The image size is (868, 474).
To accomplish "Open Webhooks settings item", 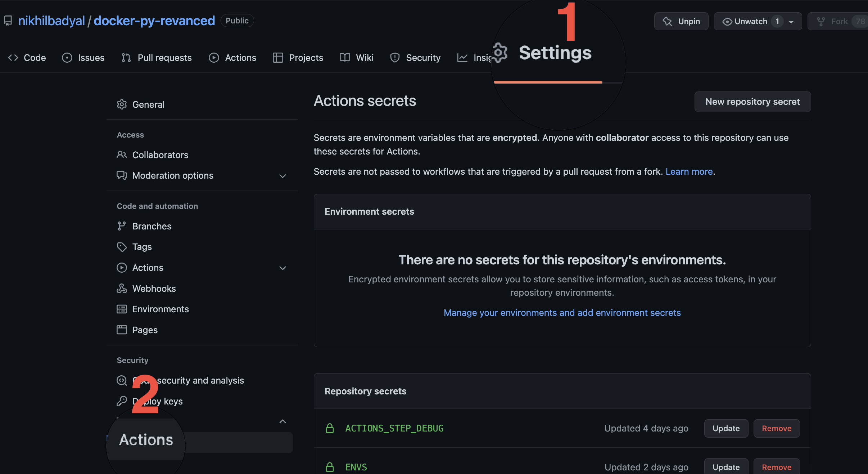I will click(x=154, y=289).
